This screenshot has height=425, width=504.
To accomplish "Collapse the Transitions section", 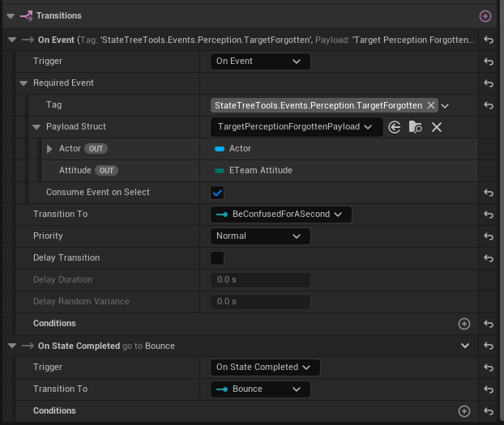I will (x=11, y=15).
